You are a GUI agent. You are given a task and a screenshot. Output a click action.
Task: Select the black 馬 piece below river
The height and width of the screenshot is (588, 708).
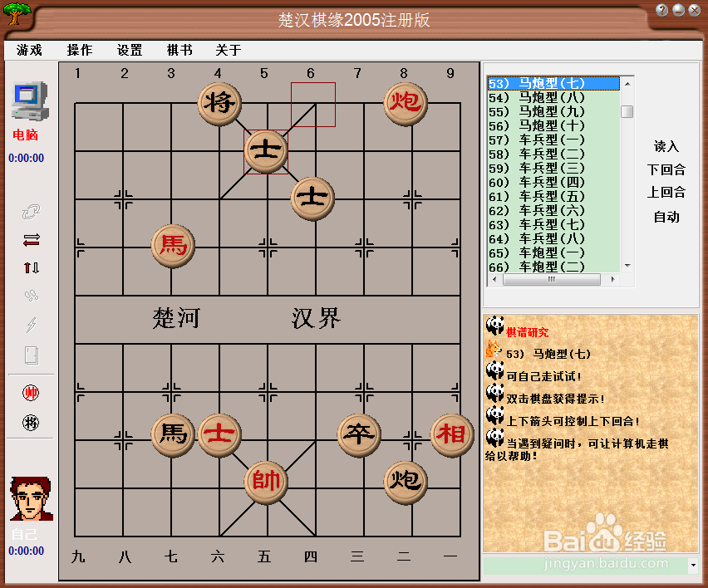tap(173, 435)
